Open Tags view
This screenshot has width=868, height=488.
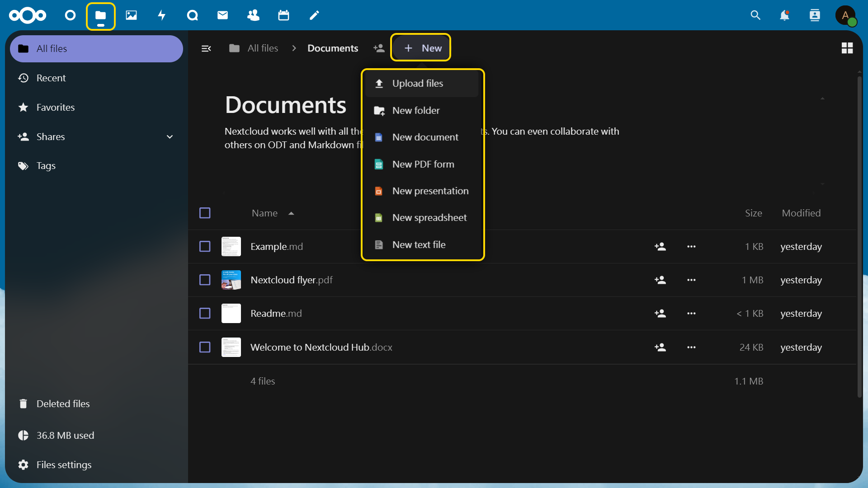[x=96, y=166]
